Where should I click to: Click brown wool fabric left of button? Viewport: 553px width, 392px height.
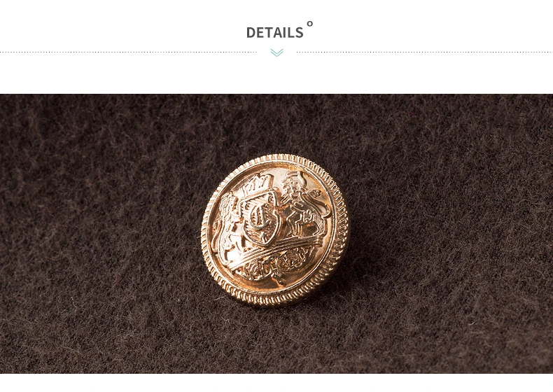click(99, 233)
